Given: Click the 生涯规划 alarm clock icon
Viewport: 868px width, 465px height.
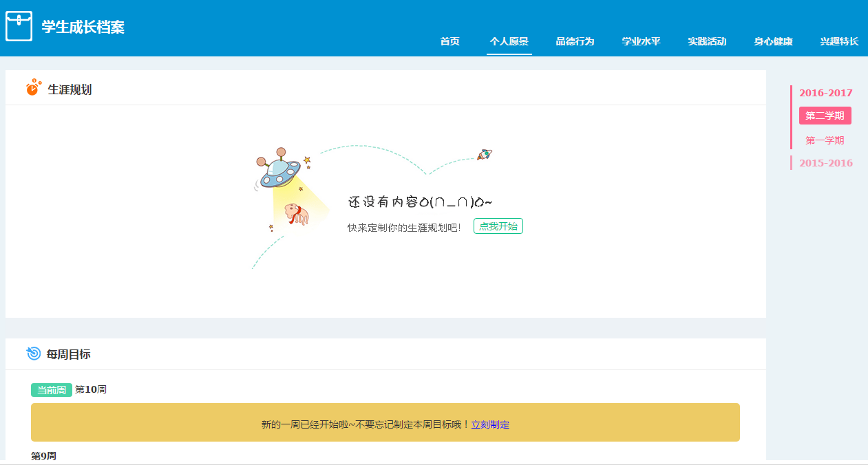Looking at the screenshot, I should 33,88.
